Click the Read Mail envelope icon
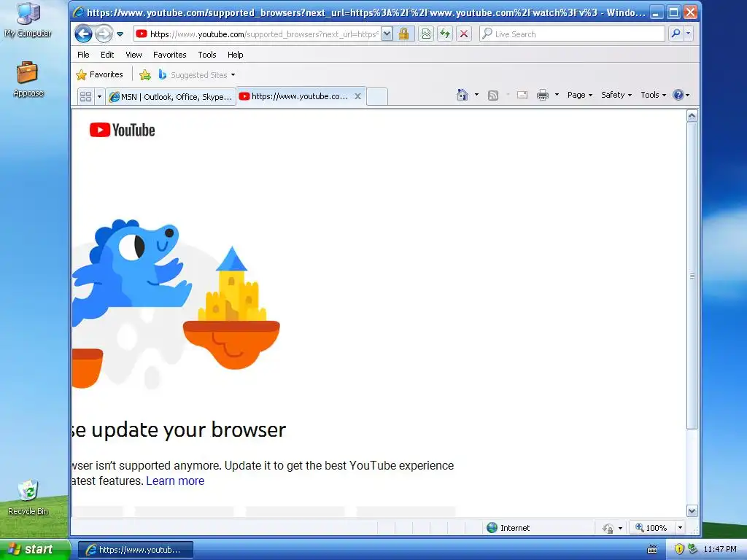 522,95
